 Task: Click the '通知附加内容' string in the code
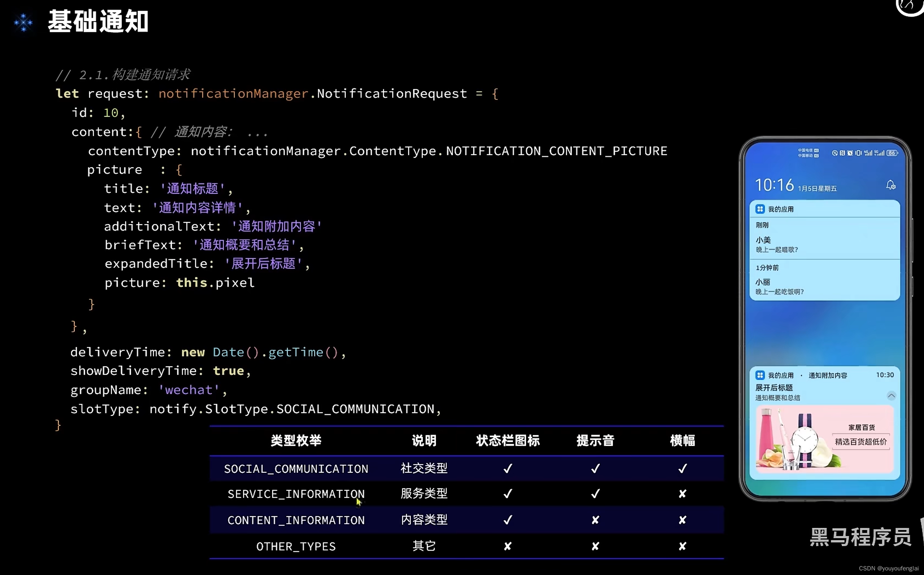click(x=277, y=226)
